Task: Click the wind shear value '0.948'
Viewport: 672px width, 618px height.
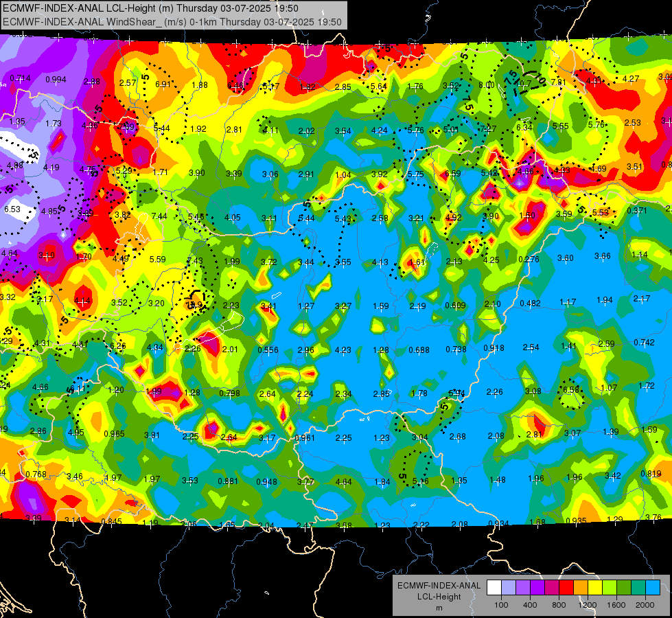Action: [x=266, y=482]
